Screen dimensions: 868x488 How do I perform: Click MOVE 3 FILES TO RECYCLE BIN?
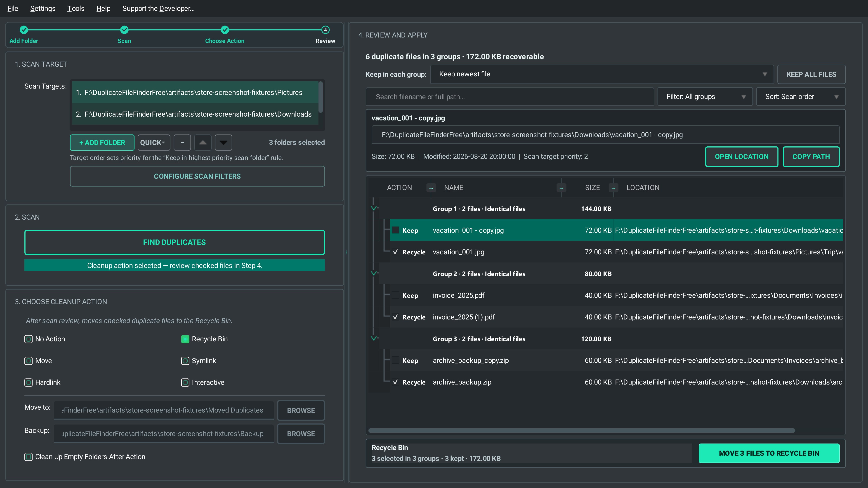coord(769,453)
